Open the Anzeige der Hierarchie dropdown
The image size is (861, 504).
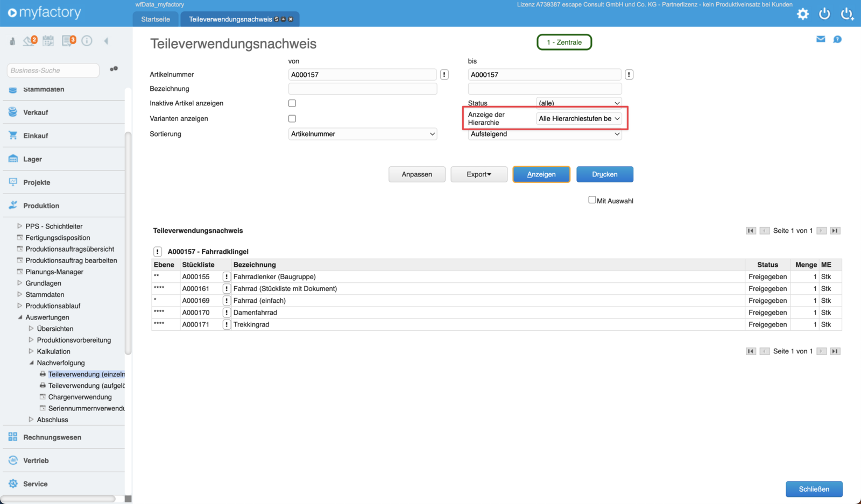pyautogui.click(x=579, y=118)
